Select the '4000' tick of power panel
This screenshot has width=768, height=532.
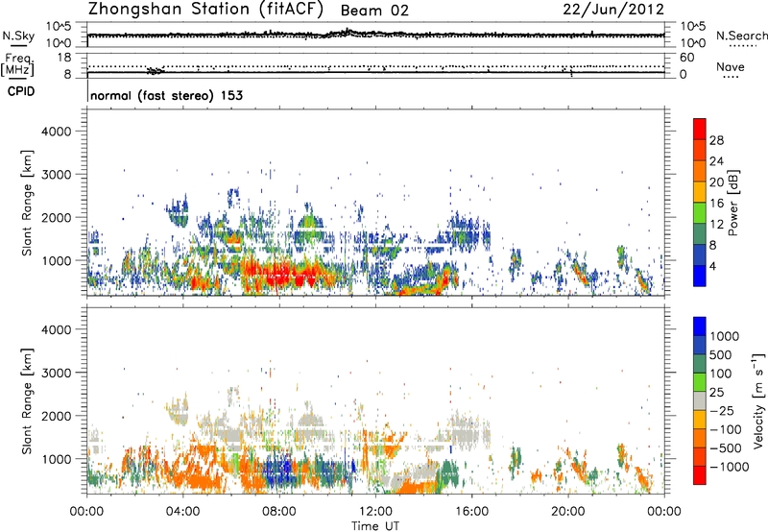click(57, 132)
